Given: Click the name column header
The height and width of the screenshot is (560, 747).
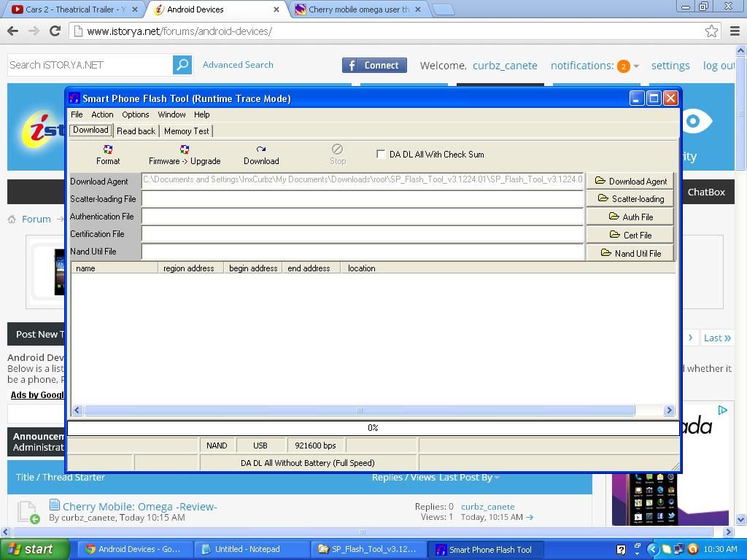Looking at the screenshot, I should (x=115, y=268).
